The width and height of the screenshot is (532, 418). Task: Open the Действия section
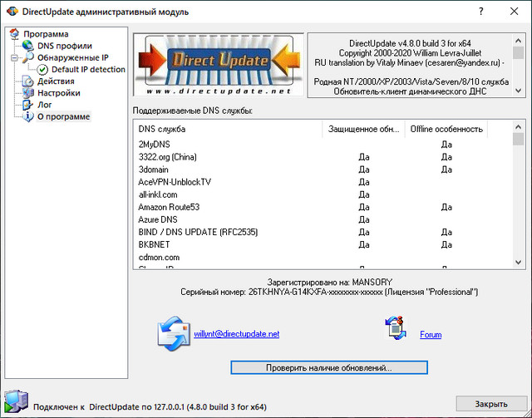pos(56,81)
